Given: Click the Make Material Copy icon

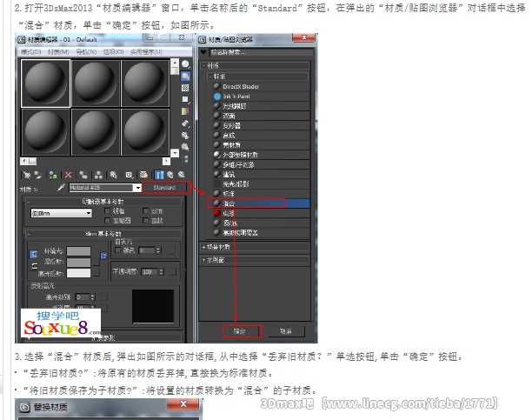Looking at the screenshot, I should pos(83,175).
